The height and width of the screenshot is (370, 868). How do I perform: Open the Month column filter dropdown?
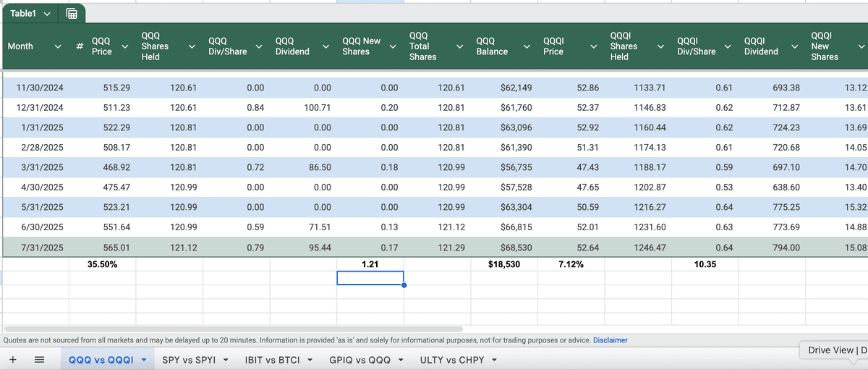point(58,46)
